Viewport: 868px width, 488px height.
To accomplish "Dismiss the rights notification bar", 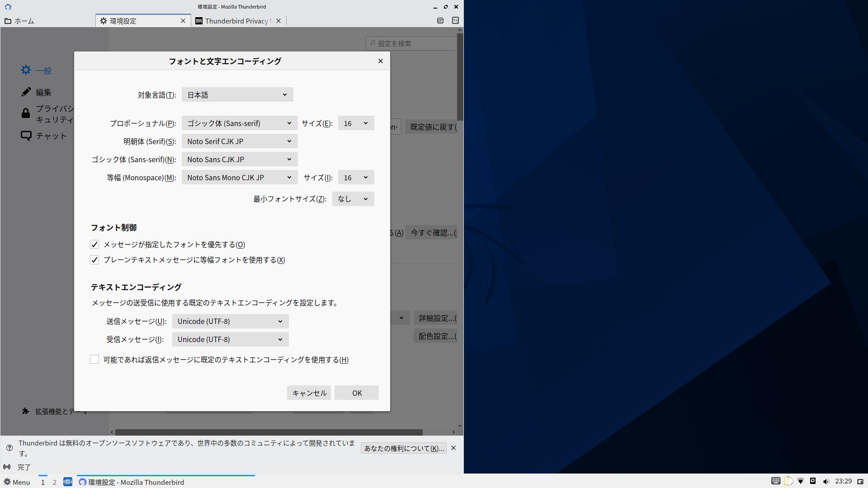I will pos(453,448).
